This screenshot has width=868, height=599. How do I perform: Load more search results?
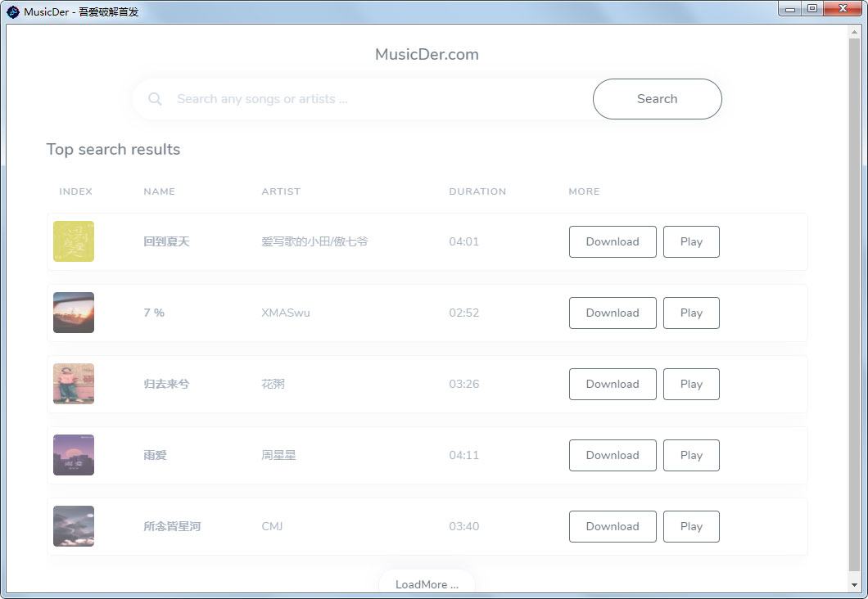pos(427,583)
